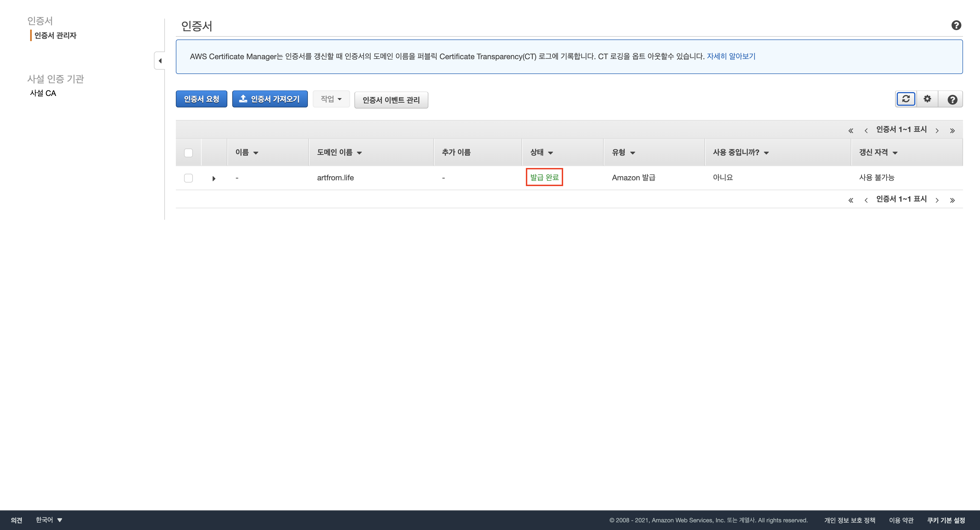The image size is (980, 530).
Task: Click next page arrow in bottom pagination
Action: [x=937, y=200]
